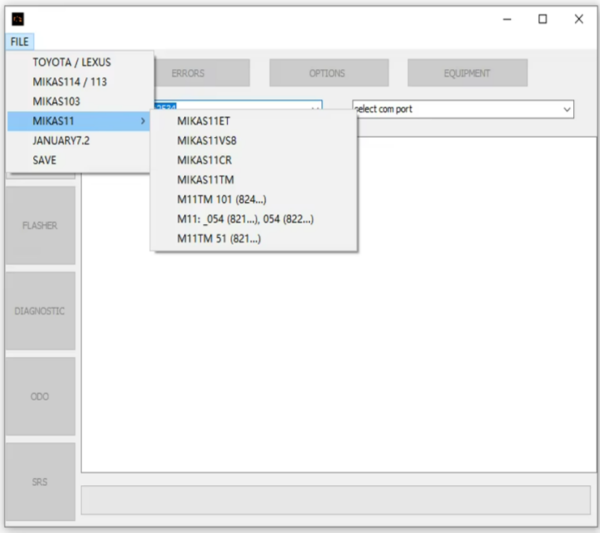The height and width of the screenshot is (533, 600).
Task: Select M11TM 101 (824...) entry
Action: click(254, 199)
